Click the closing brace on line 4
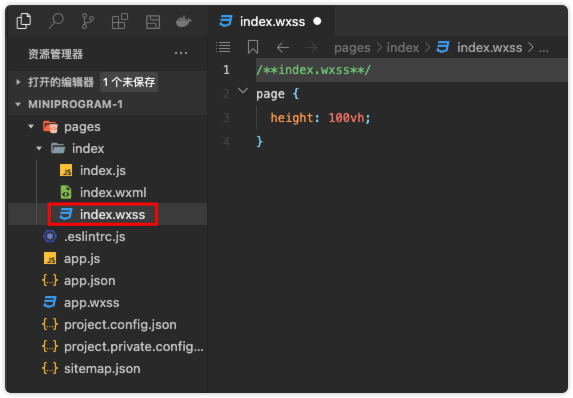Viewport: 573px width, 398px height. (x=259, y=141)
